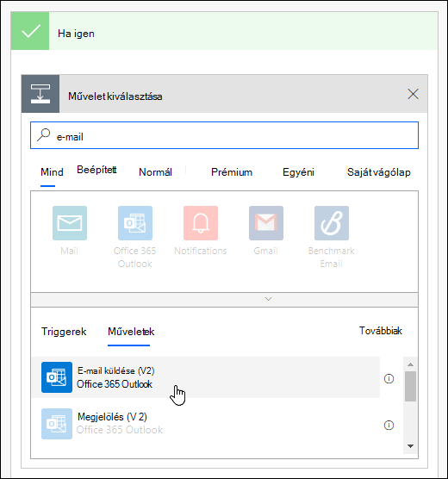Click the green checkmark icon of Ha igen

pyautogui.click(x=30, y=31)
